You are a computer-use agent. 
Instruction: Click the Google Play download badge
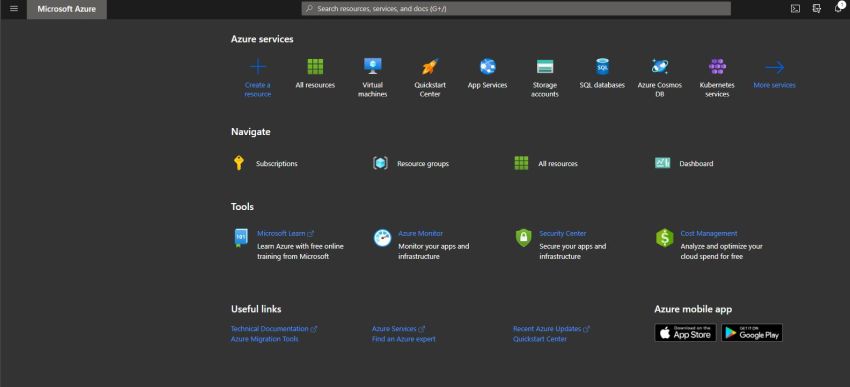point(752,333)
